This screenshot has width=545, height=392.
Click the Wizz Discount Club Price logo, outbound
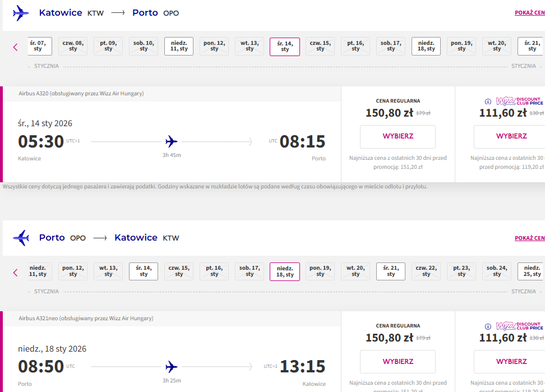pyautogui.click(x=519, y=101)
